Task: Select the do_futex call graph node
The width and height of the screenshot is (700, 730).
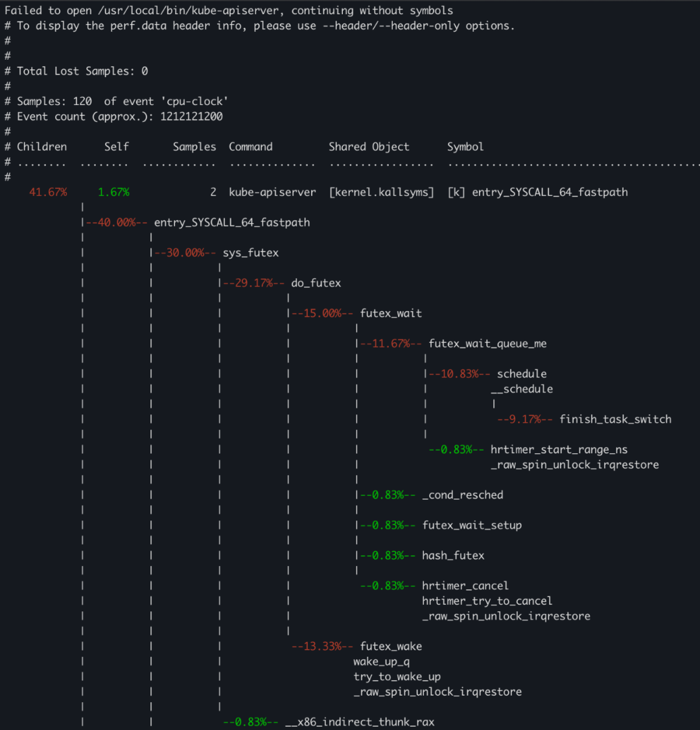Action: click(316, 283)
